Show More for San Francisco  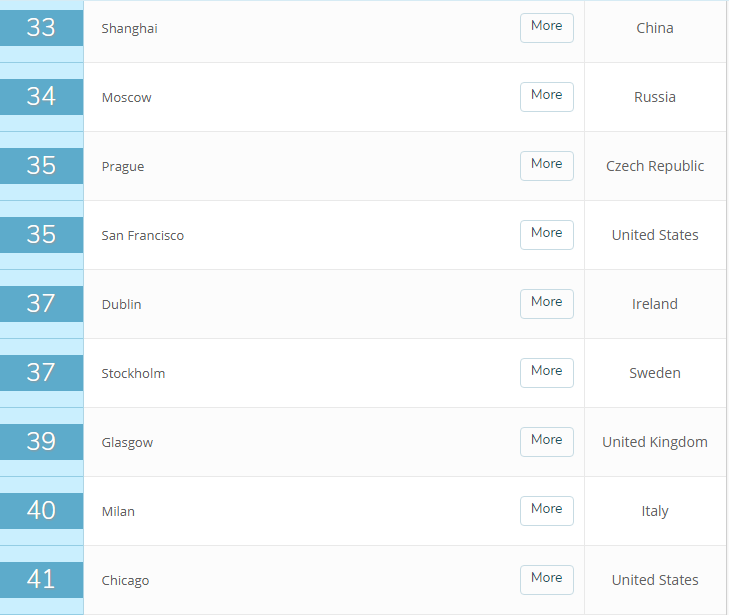(546, 234)
